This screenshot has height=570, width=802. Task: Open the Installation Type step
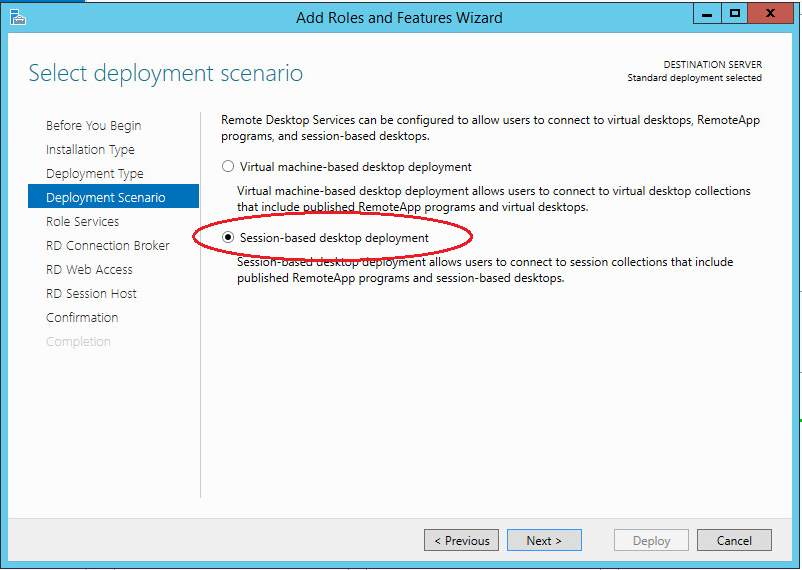[91, 150]
